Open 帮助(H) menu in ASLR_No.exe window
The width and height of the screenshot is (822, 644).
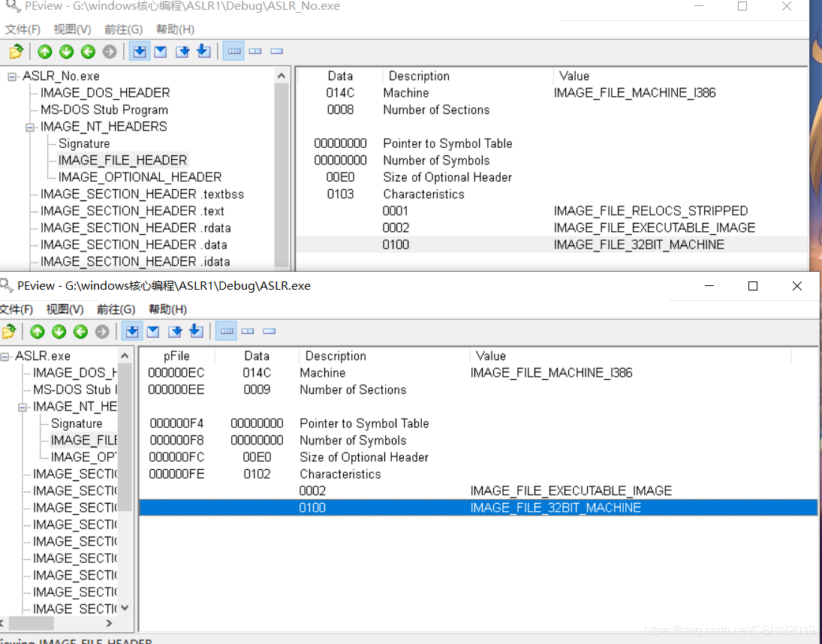pyautogui.click(x=175, y=29)
